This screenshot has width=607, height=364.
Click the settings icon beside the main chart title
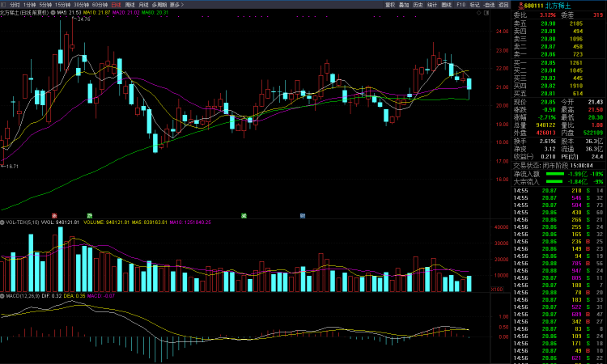click(x=53, y=13)
